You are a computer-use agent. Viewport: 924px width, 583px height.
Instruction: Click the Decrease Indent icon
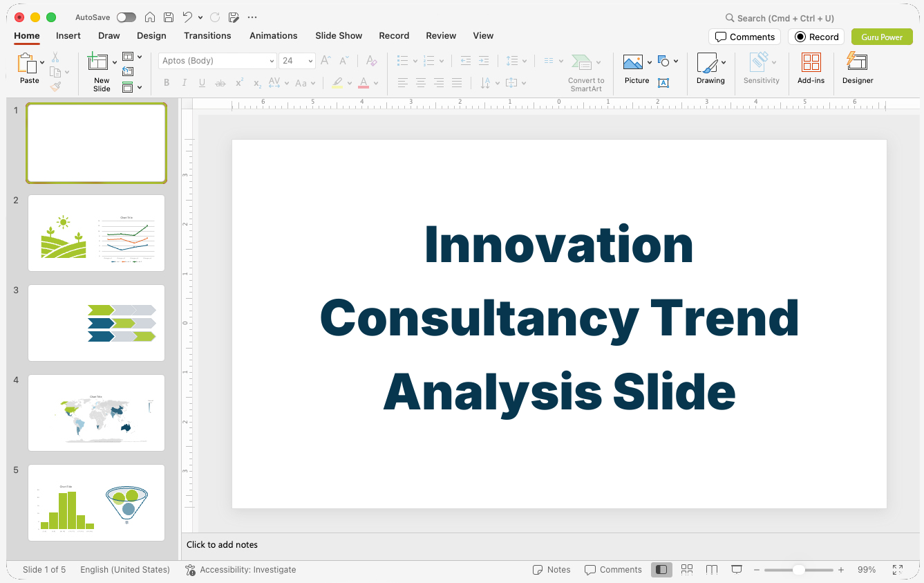point(466,61)
